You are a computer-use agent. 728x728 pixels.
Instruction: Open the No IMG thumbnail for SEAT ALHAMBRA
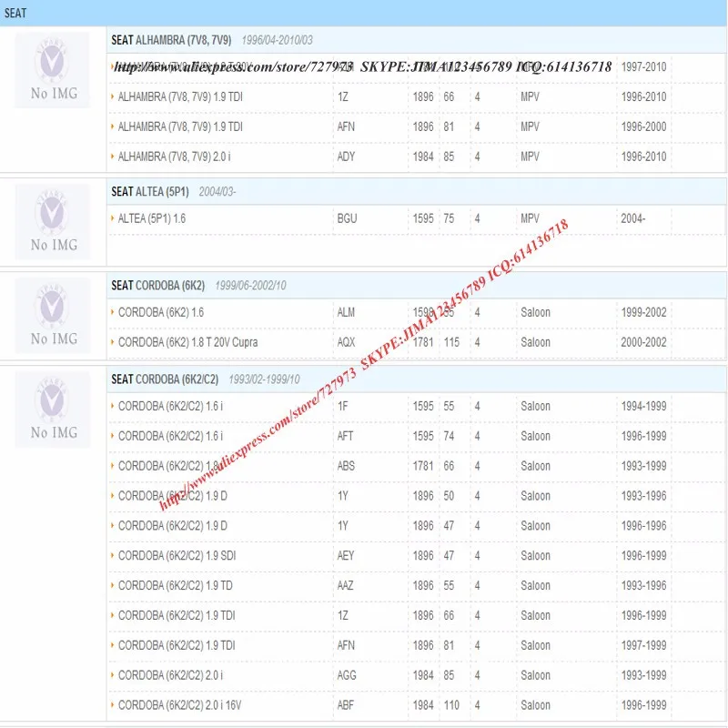point(53,70)
